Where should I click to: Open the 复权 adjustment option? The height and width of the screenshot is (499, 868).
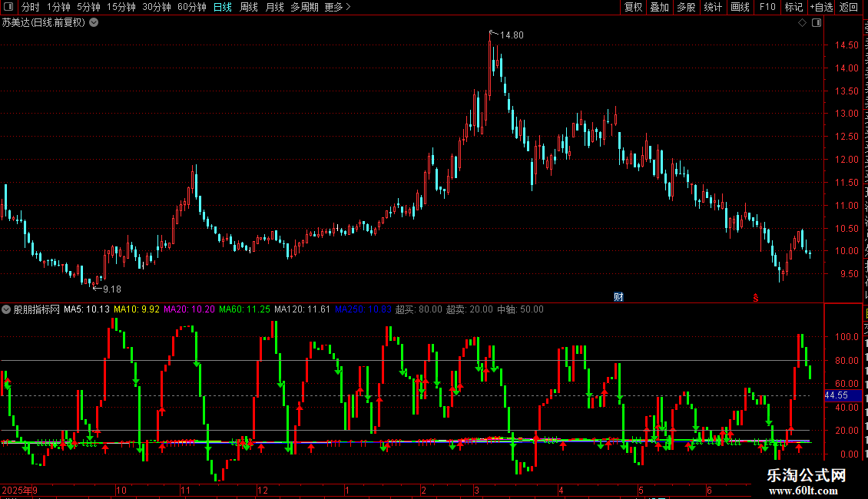pyautogui.click(x=633, y=7)
